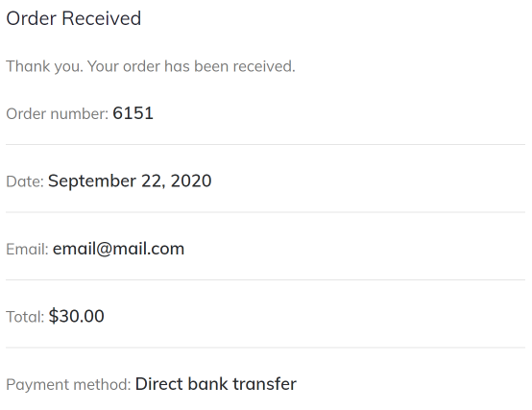The height and width of the screenshot is (410, 532).
Task: Click the divider line below the order number
Action: [265, 144]
